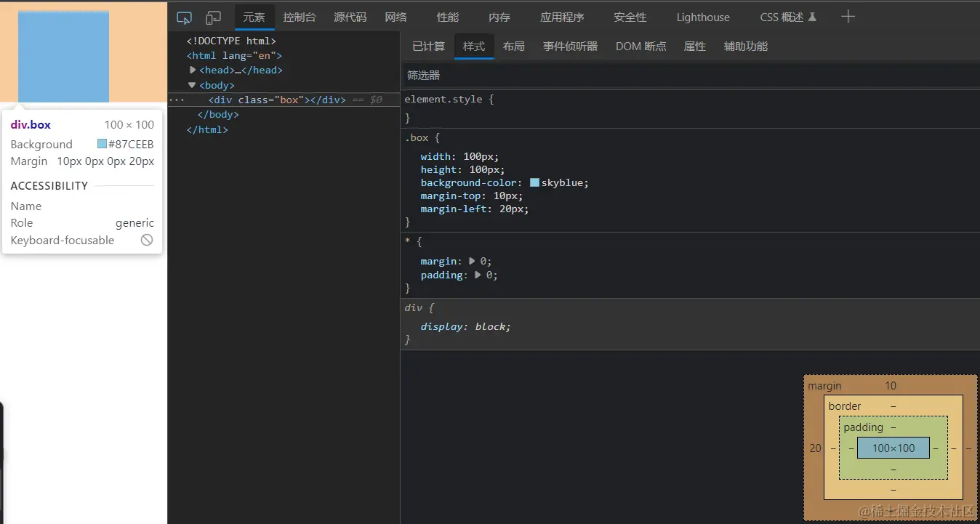Click div.box title in the tooltip
The image size is (980, 524).
[31, 124]
